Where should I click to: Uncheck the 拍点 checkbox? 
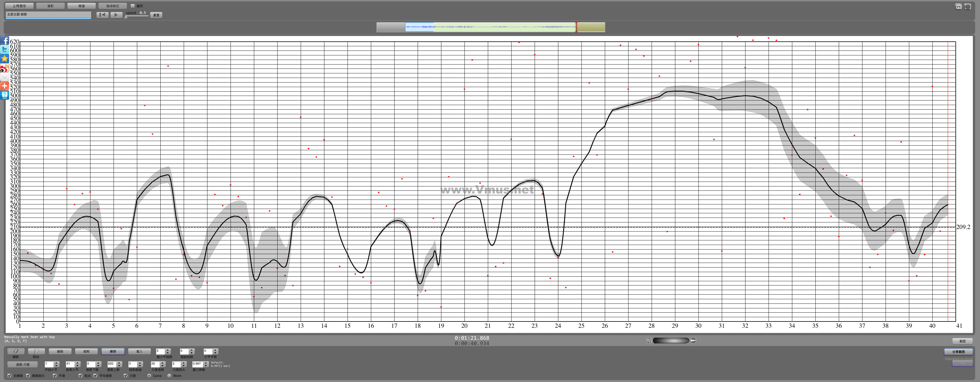(x=80, y=375)
